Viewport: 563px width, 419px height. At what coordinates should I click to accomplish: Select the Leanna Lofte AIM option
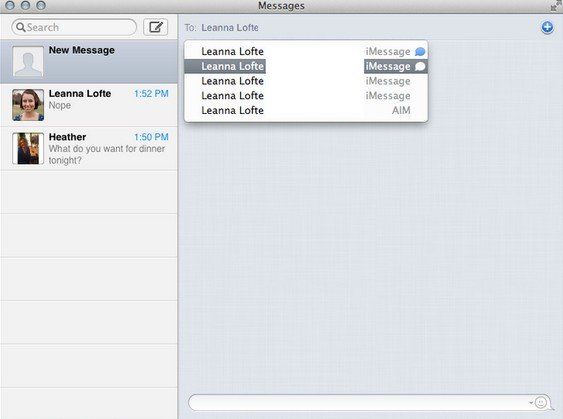(306, 110)
